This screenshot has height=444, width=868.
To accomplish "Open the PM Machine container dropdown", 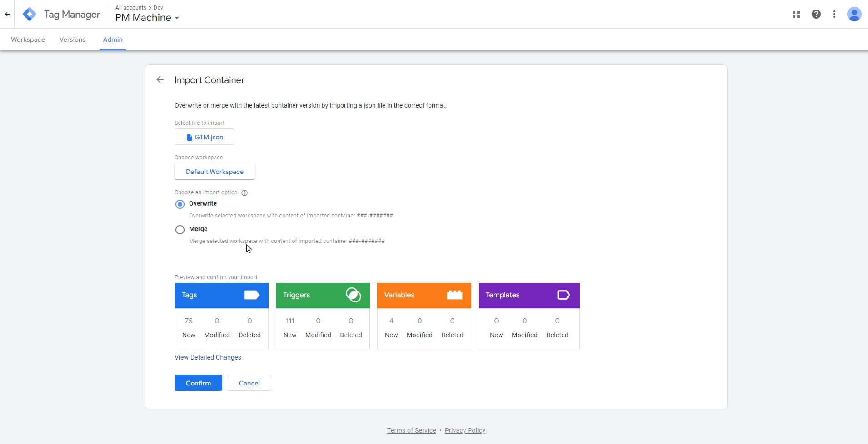I will pyautogui.click(x=147, y=18).
